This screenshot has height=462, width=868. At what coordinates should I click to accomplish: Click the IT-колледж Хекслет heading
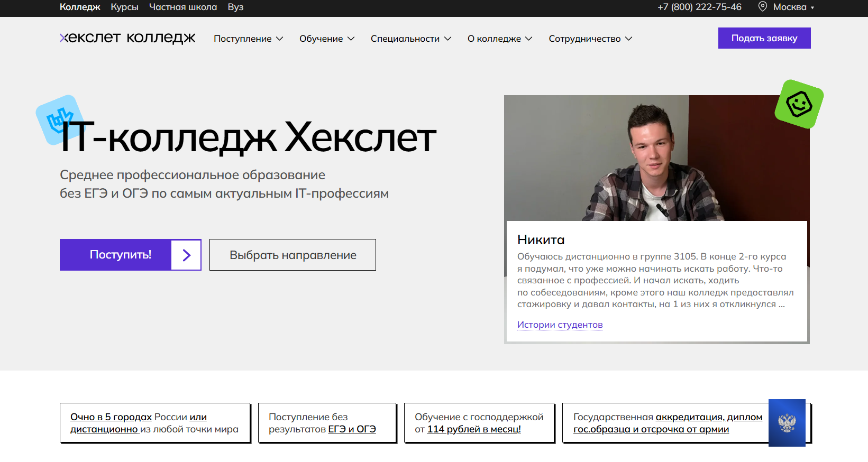point(248,137)
